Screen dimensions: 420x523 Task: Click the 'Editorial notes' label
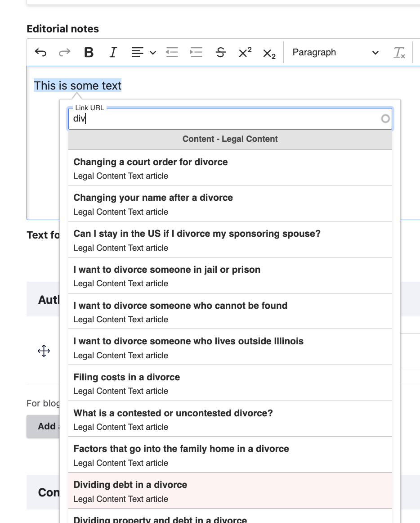(x=63, y=29)
